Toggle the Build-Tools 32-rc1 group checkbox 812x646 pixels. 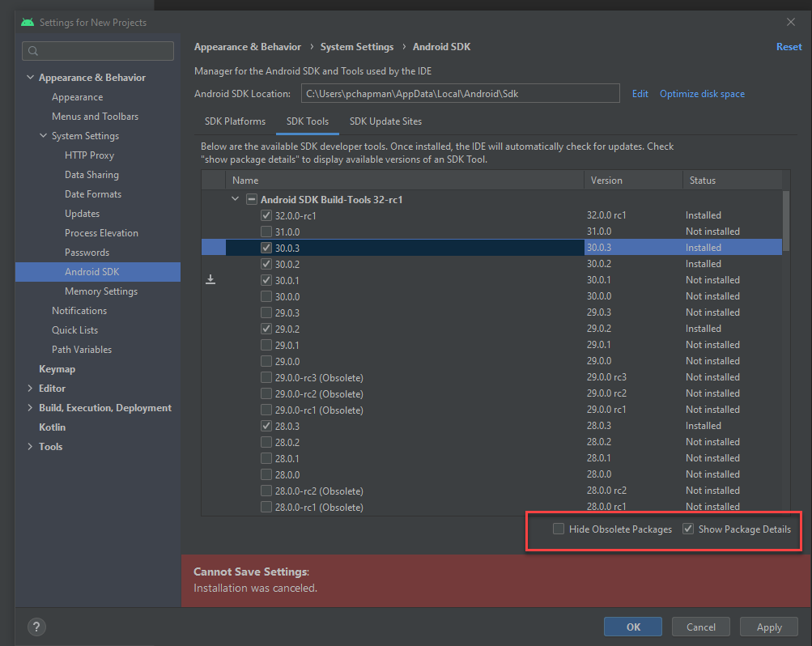pos(252,199)
